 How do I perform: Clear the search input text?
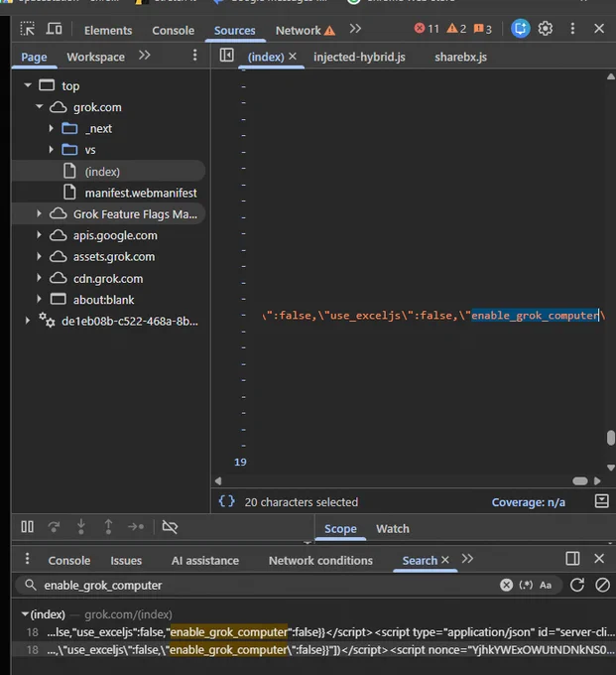coord(506,585)
